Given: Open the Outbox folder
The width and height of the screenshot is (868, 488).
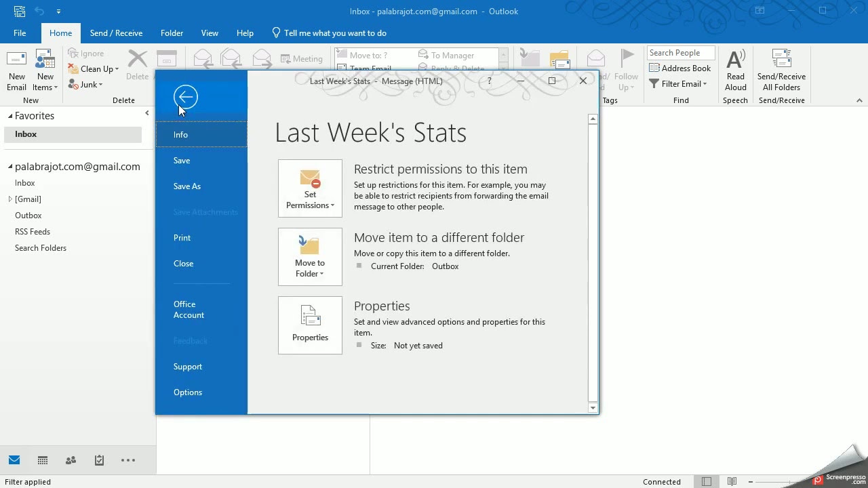Looking at the screenshot, I should [x=28, y=216].
